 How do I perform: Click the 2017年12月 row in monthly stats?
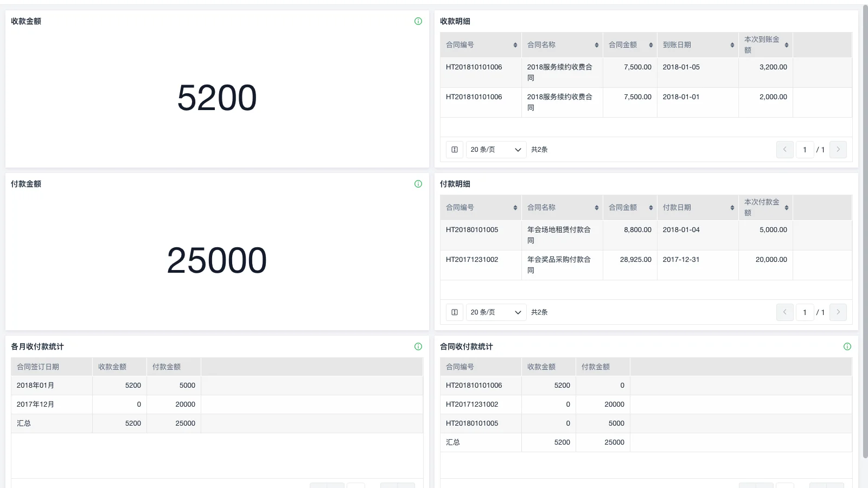217,404
